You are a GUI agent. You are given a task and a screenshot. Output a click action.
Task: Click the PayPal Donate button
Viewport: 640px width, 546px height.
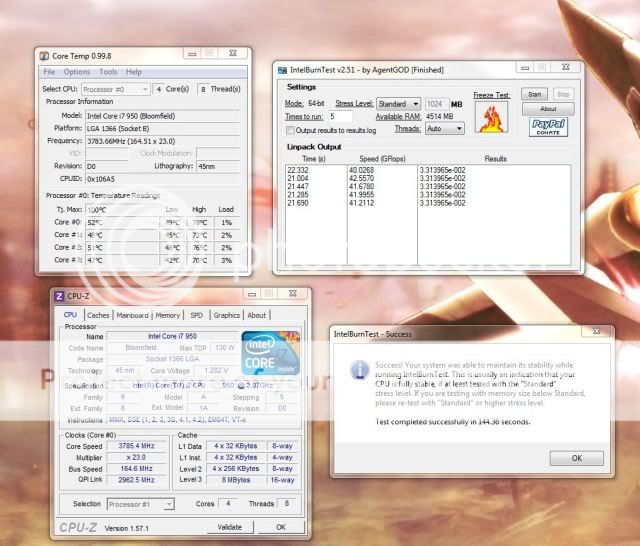pos(548,127)
